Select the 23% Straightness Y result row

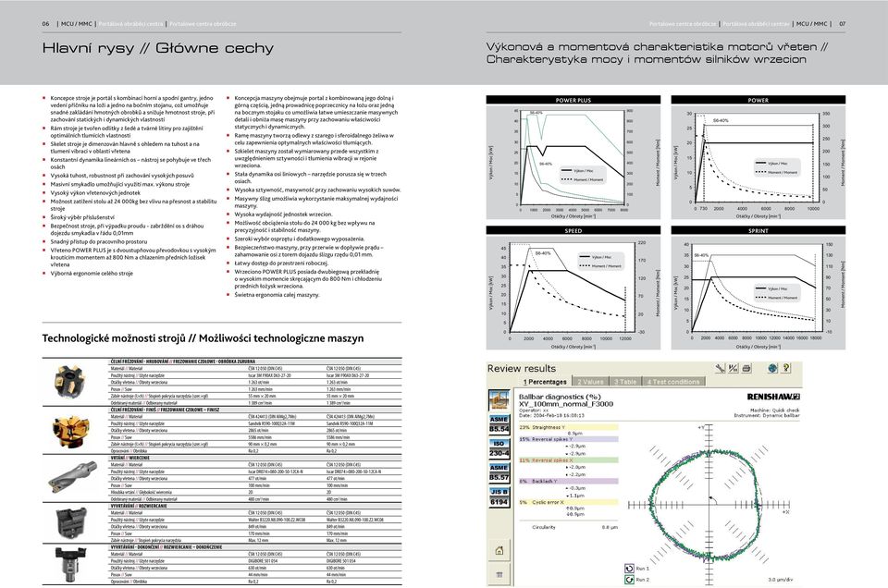(569, 427)
